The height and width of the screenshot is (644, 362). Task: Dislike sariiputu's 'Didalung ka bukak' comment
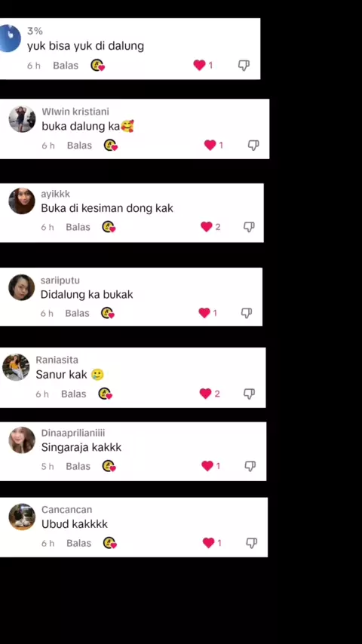[246, 313]
